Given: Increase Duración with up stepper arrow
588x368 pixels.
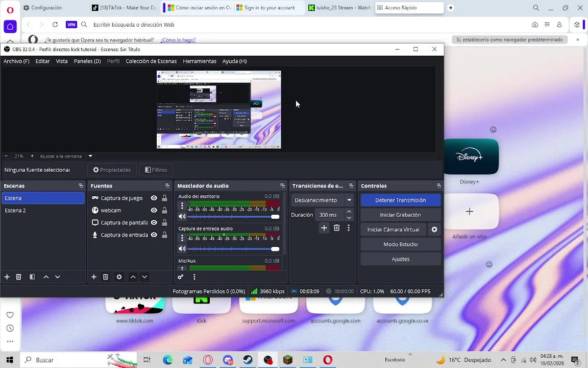Looking at the screenshot, I should [349, 212].
